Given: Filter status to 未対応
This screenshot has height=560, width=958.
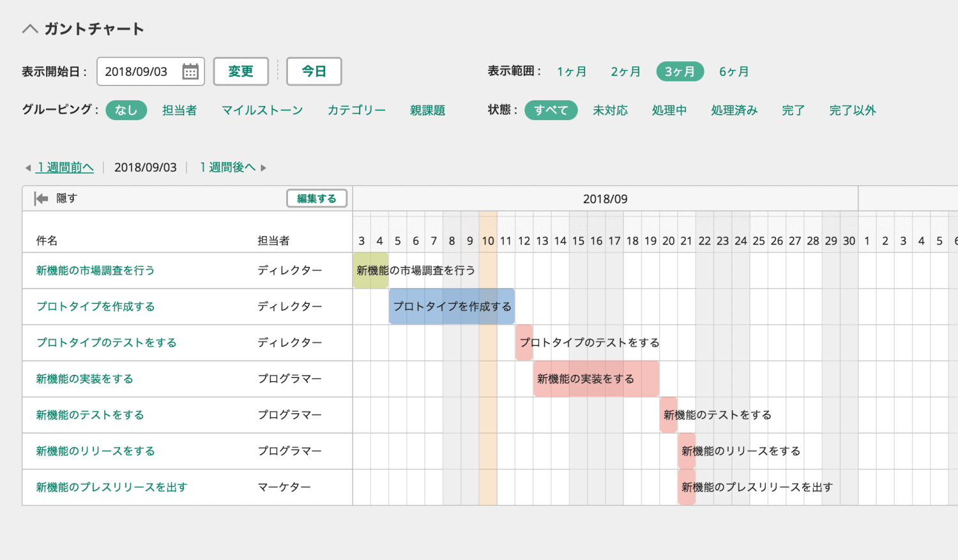Looking at the screenshot, I should coord(611,110).
